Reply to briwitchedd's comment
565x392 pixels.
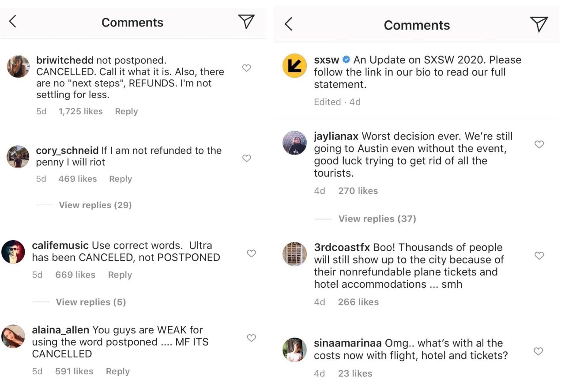pyautogui.click(x=126, y=111)
